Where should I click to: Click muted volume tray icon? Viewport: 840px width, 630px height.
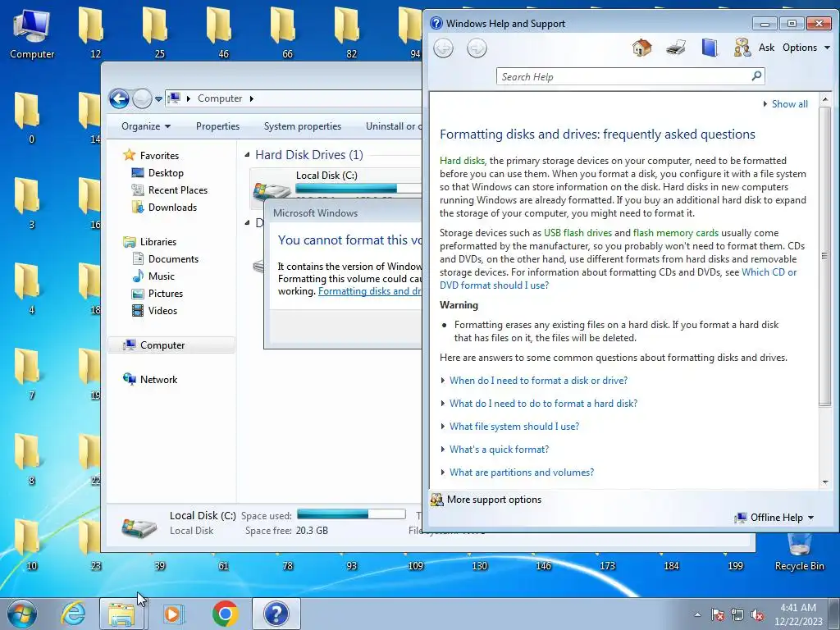[x=757, y=615]
